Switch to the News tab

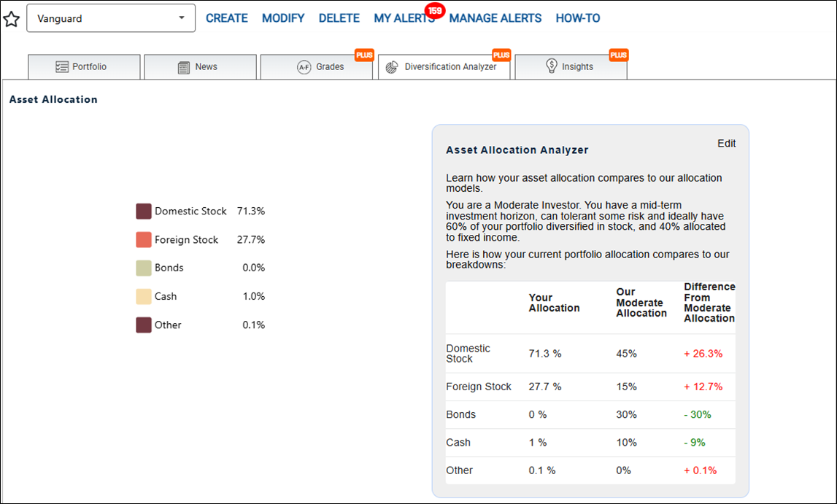click(x=200, y=66)
